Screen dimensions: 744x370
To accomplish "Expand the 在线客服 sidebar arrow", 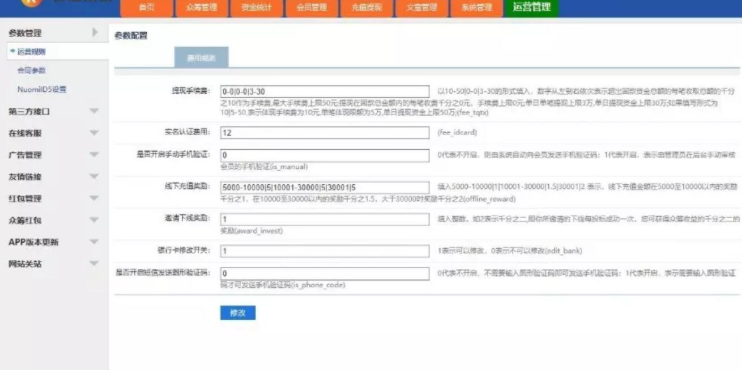I will pos(94,133).
